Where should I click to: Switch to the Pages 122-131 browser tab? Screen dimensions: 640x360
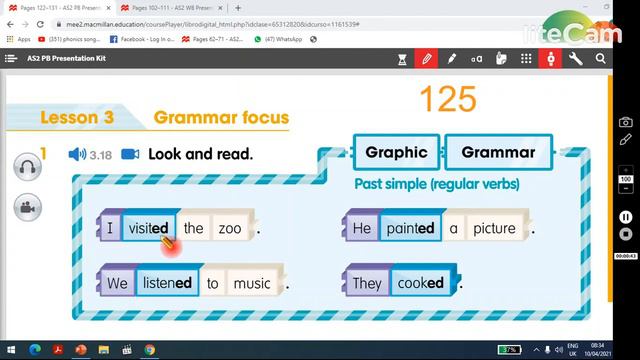pos(59,8)
